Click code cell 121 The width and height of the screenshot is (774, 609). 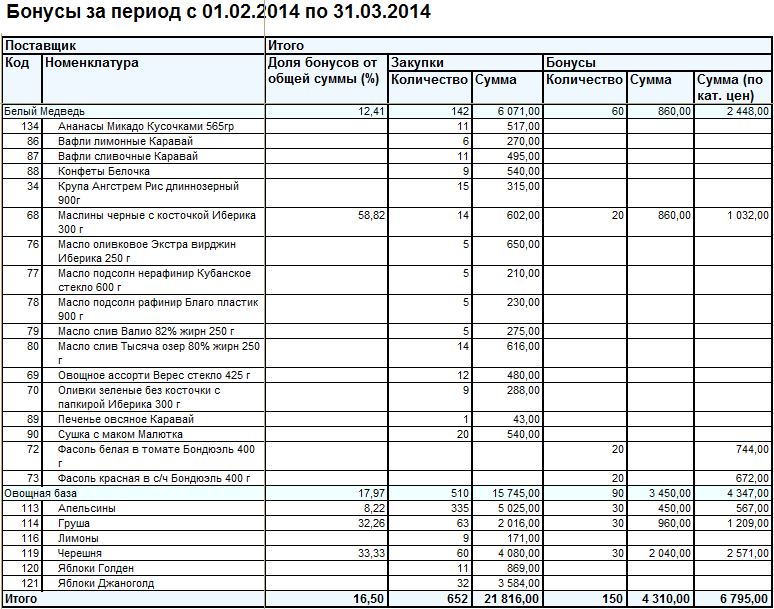click(x=30, y=583)
